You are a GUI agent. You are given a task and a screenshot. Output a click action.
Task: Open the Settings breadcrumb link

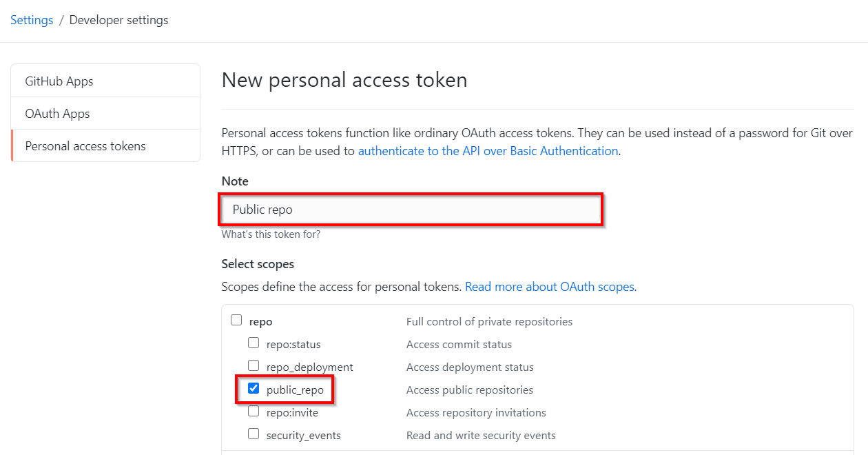click(32, 20)
